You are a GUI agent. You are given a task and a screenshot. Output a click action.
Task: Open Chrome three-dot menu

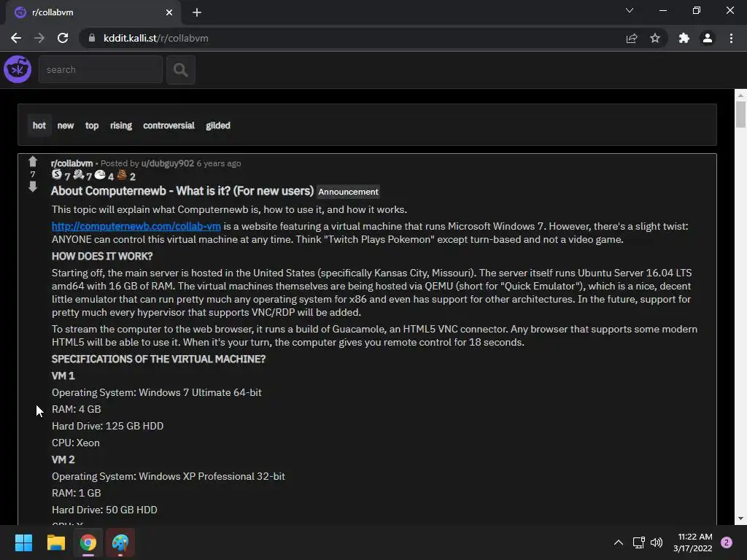(731, 38)
